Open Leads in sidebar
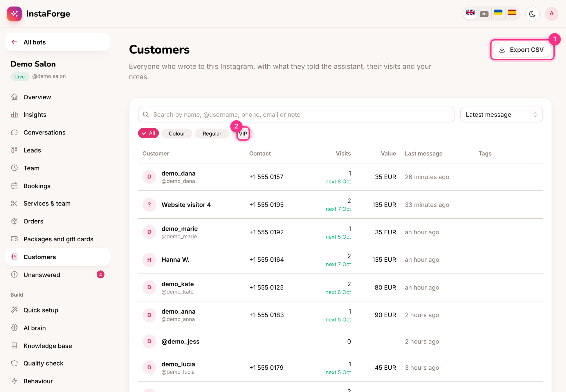Screen dimensions: 566x392 pos(57,150)
